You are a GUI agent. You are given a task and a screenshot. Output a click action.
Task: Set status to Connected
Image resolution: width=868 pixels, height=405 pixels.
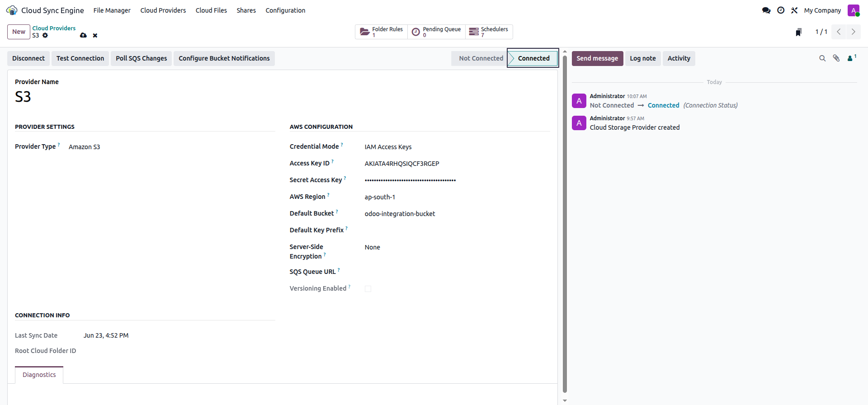coord(533,58)
